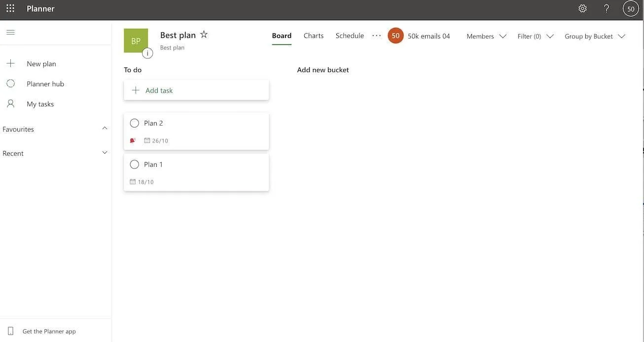Screen dimensions: 644x342
Task: Click the three-dots more options icon
Action: click(376, 35)
